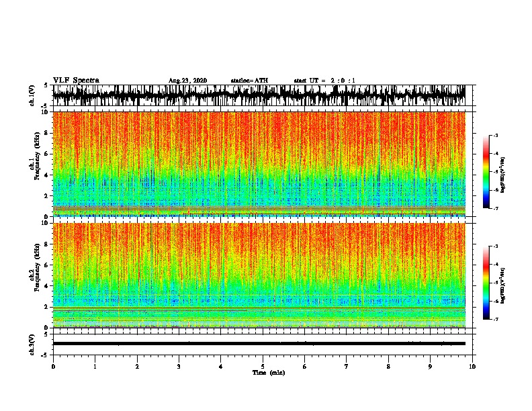Select the date label "Aug.23, 2020"

click(187, 81)
